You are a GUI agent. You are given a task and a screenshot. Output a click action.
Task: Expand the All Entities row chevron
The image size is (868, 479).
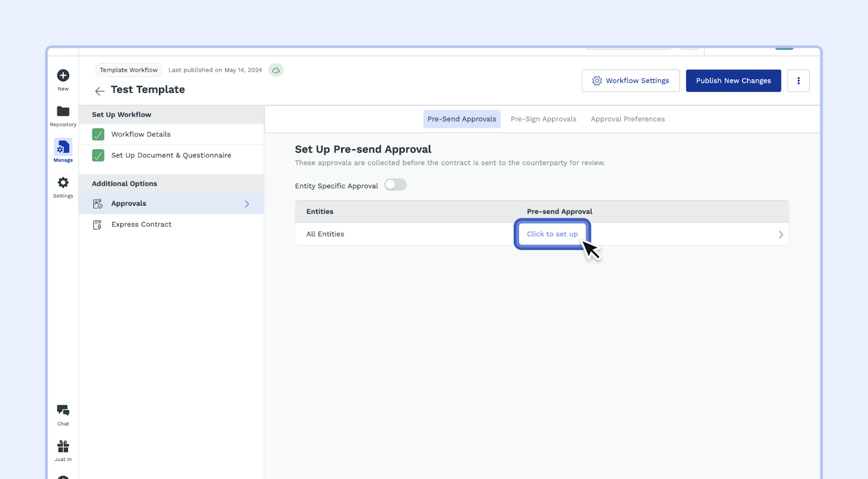[781, 235]
